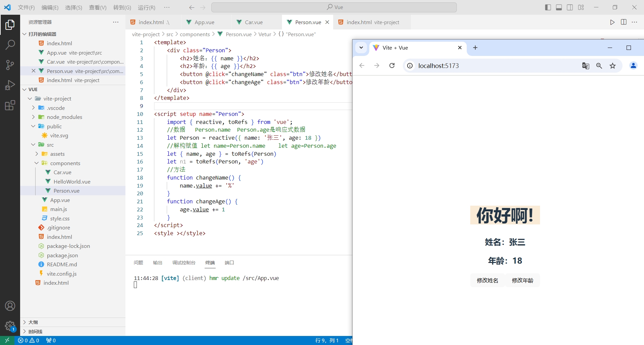Switch to the 调试控制台 panel tab
This screenshot has height=345, width=644.
184,263
